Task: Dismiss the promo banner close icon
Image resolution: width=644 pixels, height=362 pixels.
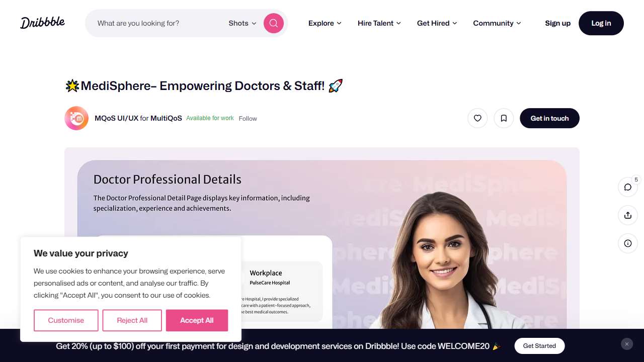Action: 627,344
